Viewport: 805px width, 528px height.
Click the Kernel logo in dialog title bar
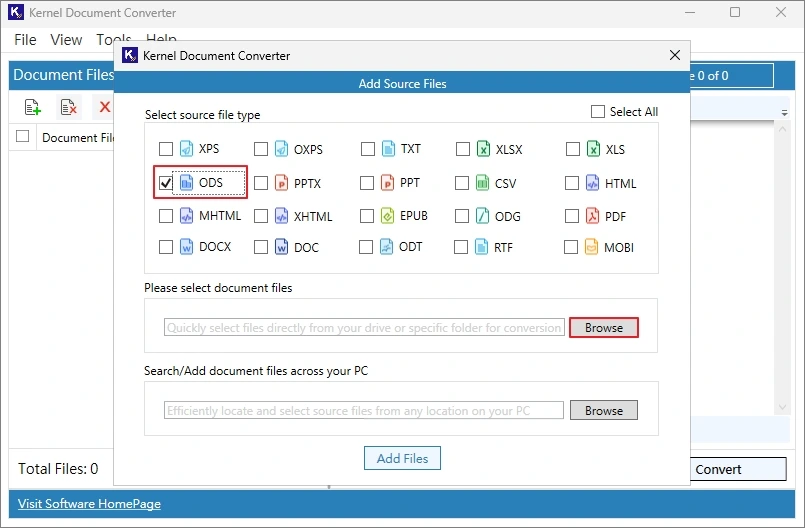(x=130, y=55)
